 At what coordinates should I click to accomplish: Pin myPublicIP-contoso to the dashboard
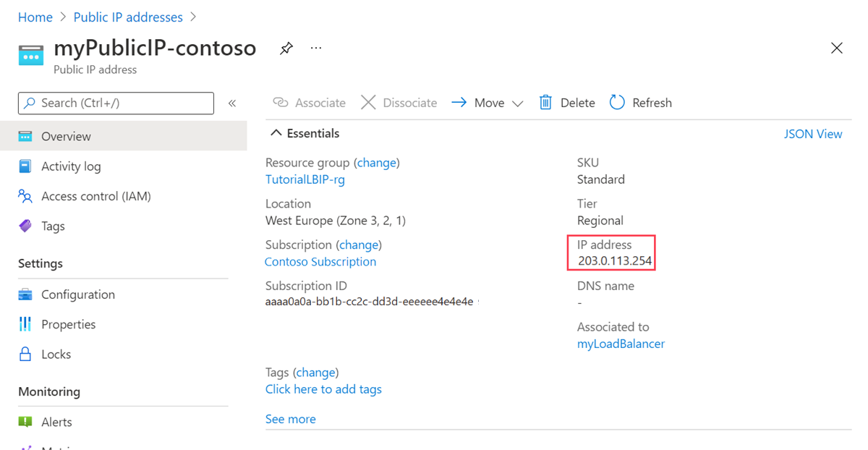click(286, 48)
